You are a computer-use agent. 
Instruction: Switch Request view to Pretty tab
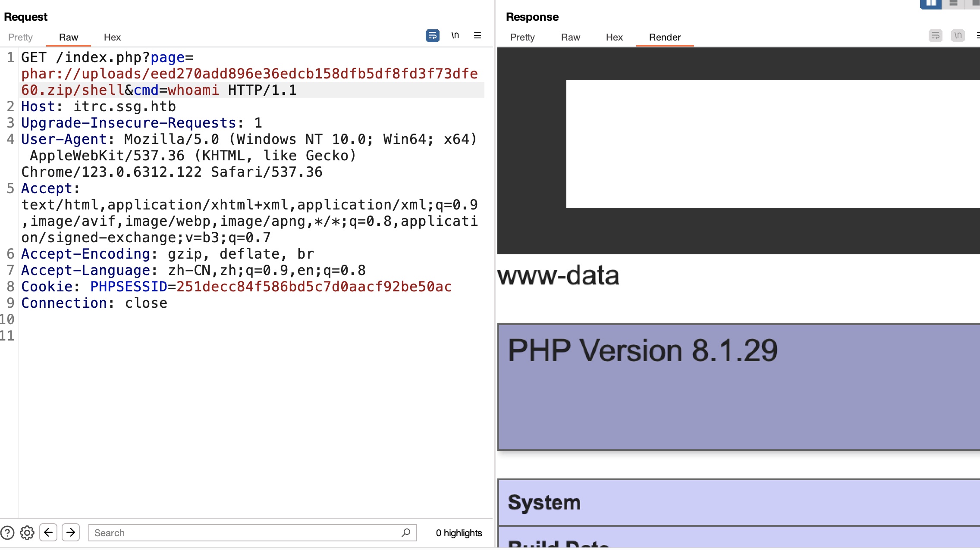click(20, 37)
